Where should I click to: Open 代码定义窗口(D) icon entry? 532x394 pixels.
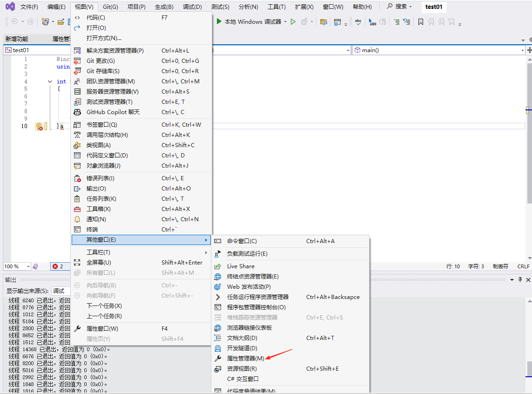pos(141,156)
